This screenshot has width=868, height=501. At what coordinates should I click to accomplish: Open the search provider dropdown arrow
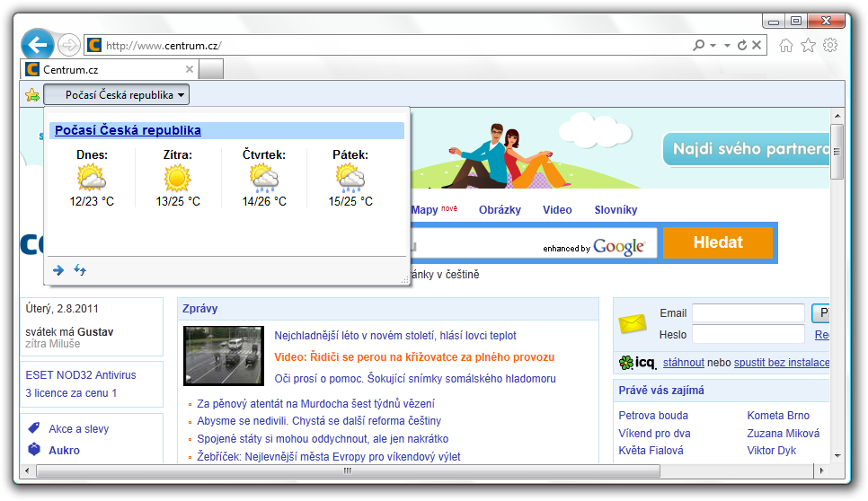click(x=713, y=46)
